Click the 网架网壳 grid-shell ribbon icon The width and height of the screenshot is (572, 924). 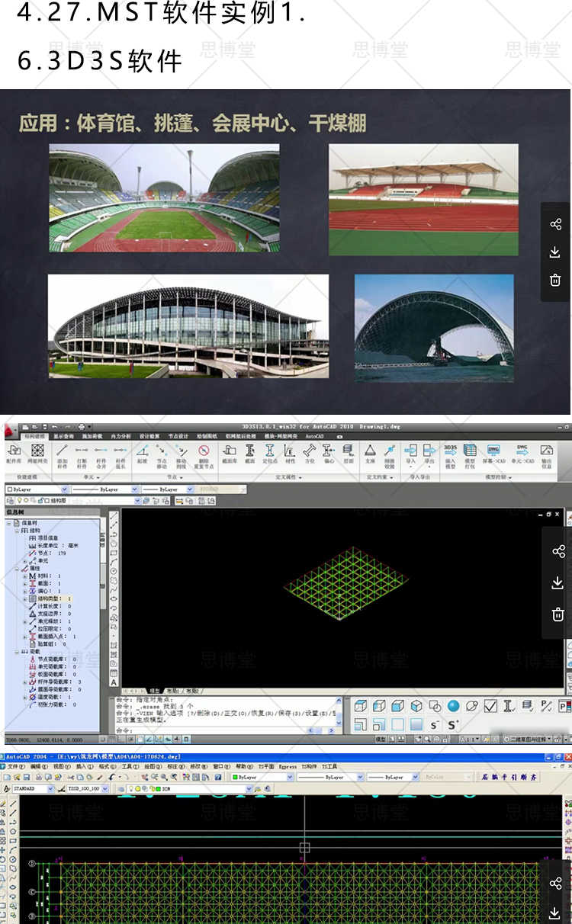(x=37, y=452)
